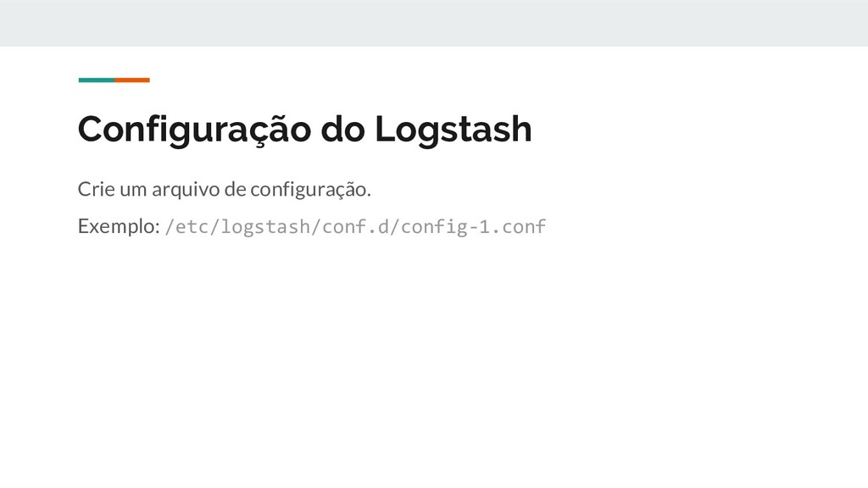The height and width of the screenshot is (488, 868).
Task: Click the teal segment of accent line
Action: pyautogui.click(x=97, y=80)
